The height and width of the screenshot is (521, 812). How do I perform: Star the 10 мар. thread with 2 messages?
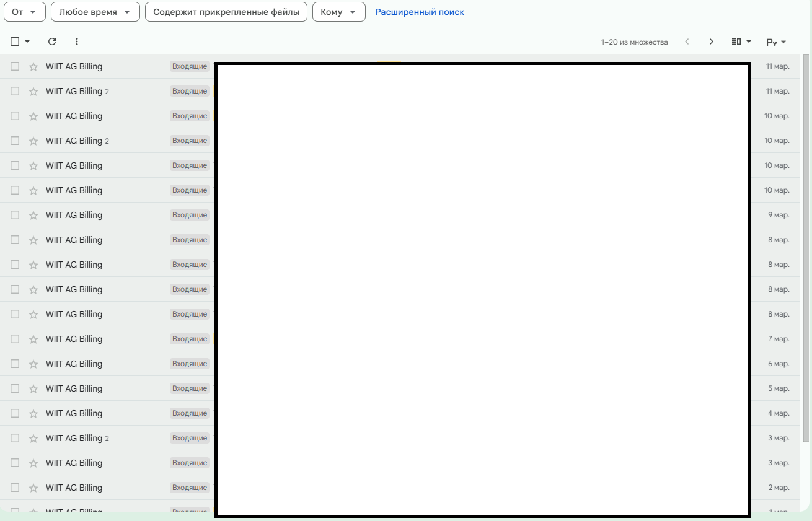(x=33, y=141)
